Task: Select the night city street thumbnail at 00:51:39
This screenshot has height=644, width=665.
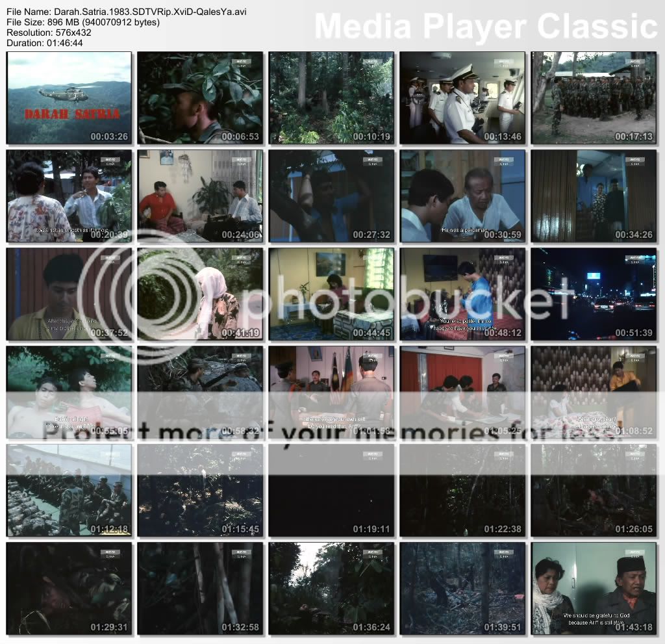Action: coord(594,294)
